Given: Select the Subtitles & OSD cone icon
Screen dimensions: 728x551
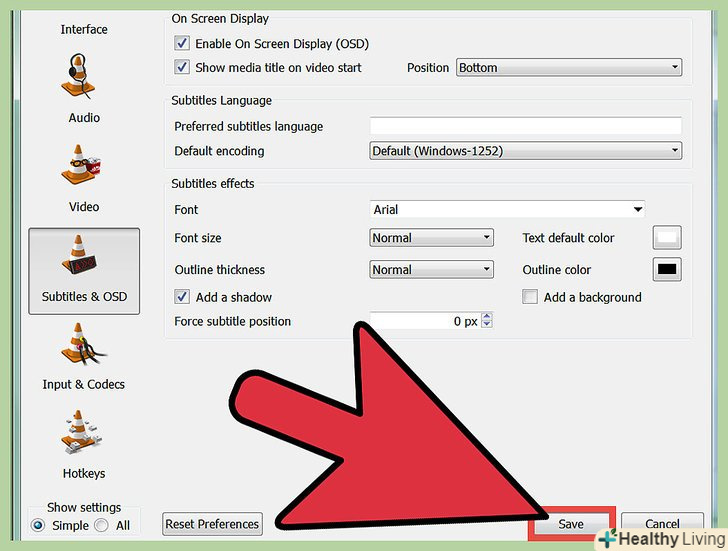Looking at the screenshot, I should [x=79, y=254].
